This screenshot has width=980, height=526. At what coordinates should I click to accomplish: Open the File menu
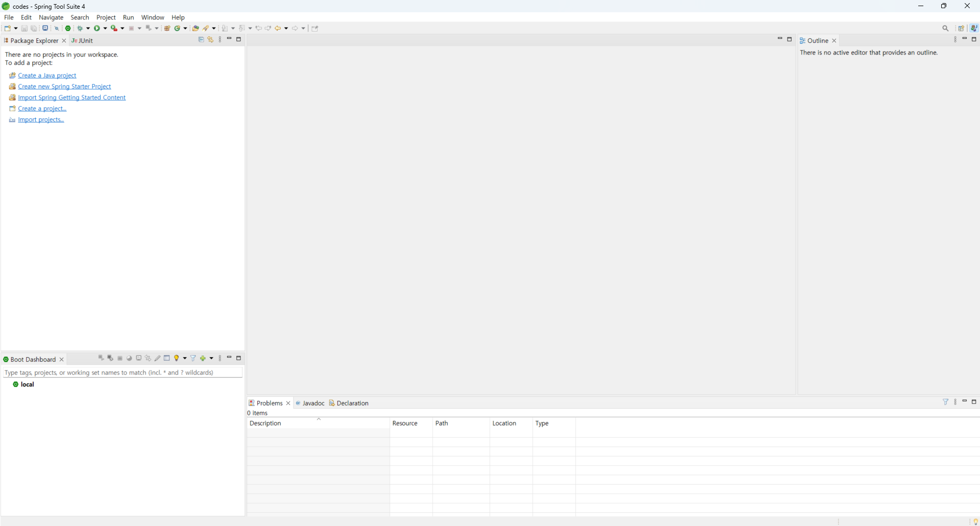click(x=9, y=17)
